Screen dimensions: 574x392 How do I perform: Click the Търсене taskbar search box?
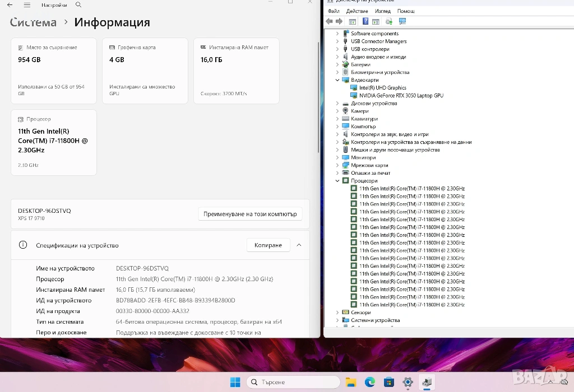pos(293,382)
